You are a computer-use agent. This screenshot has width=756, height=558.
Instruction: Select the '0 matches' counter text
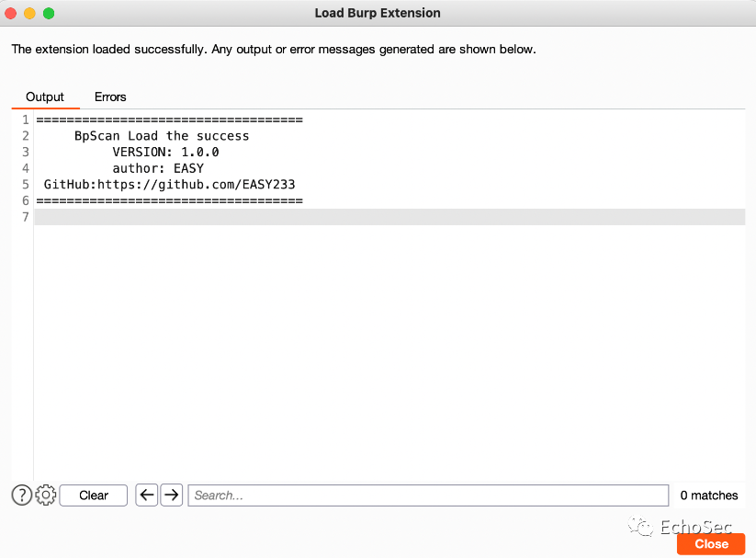point(709,495)
